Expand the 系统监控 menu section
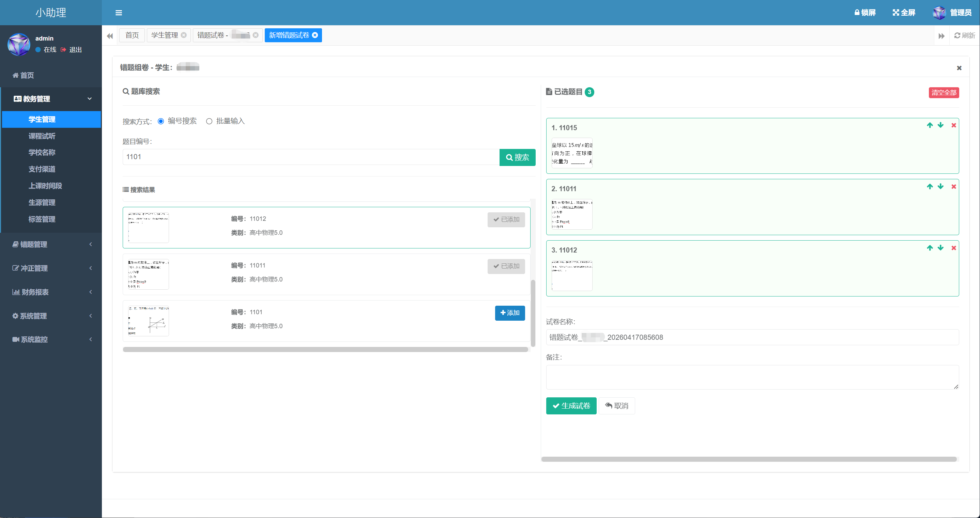980x518 pixels. (51, 339)
